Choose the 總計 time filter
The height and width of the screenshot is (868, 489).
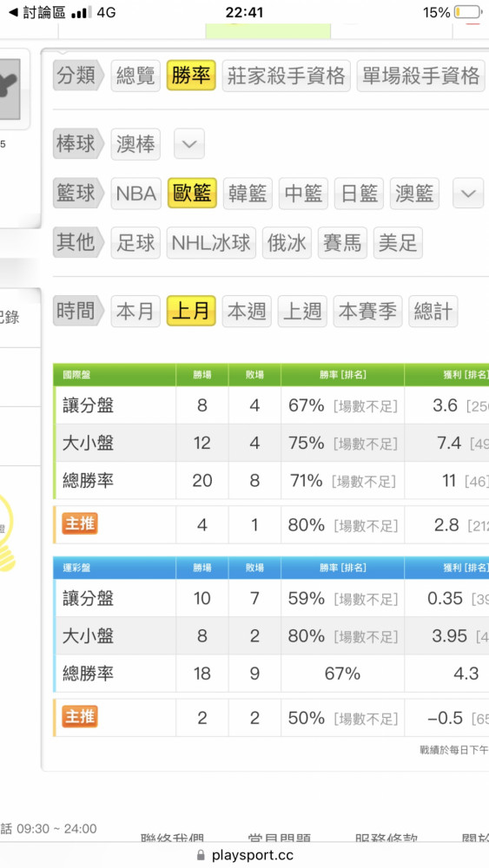[433, 311]
